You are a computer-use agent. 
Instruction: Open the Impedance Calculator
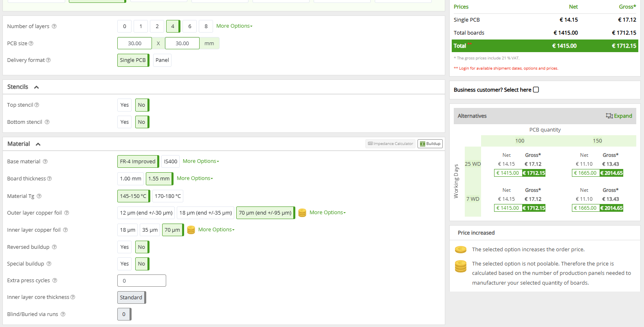390,144
